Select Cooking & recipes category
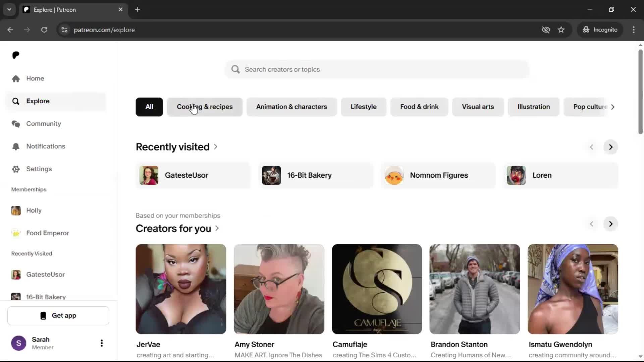Screen dimensions: 644x362 (205, 107)
